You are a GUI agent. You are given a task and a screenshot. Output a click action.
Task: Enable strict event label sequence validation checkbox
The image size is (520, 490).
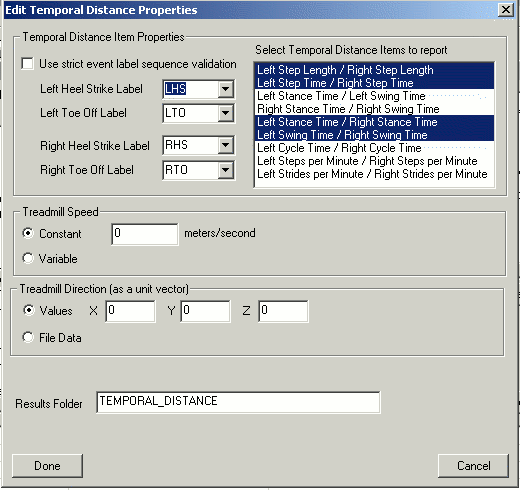[27, 63]
